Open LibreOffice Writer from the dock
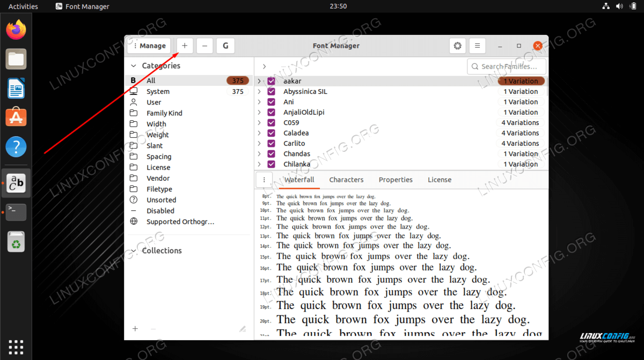The height and width of the screenshot is (360, 644). [x=16, y=88]
